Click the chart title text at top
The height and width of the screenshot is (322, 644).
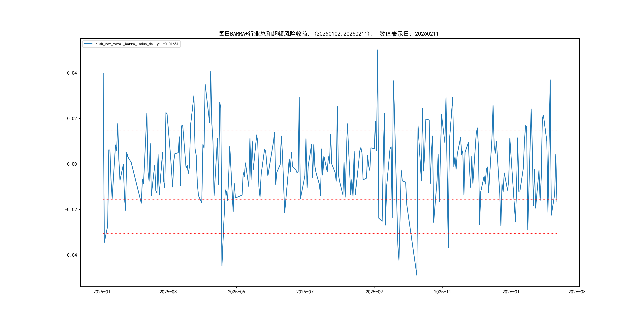point(328,34)
